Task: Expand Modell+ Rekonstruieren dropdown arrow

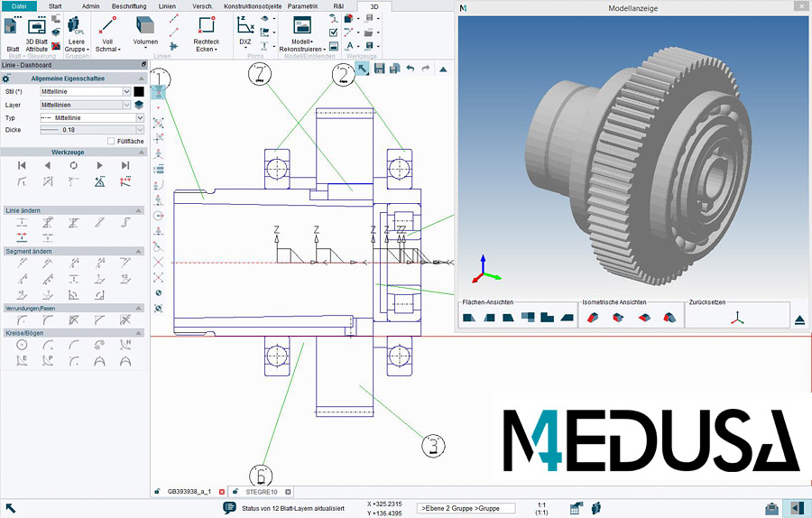Action: 325,50
